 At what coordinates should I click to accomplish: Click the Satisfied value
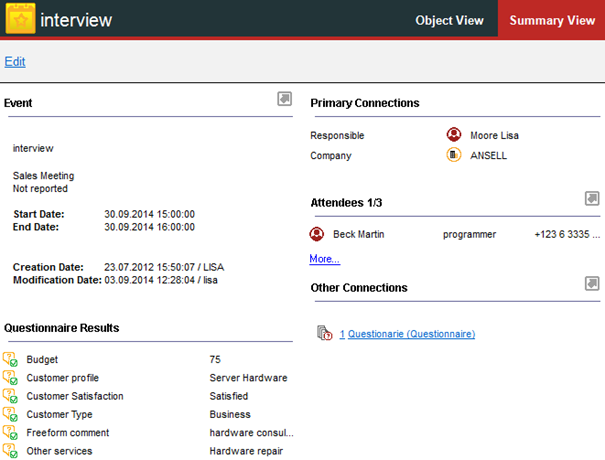coord(228,396)
